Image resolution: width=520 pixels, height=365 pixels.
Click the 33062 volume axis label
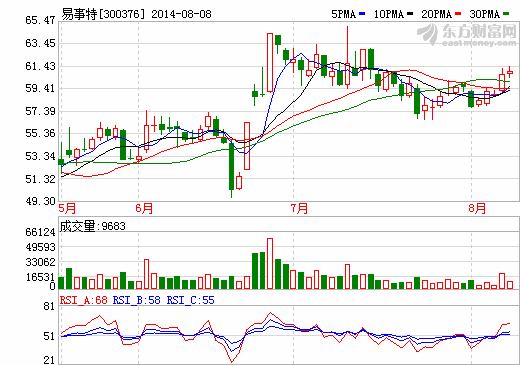click(40, 263)
